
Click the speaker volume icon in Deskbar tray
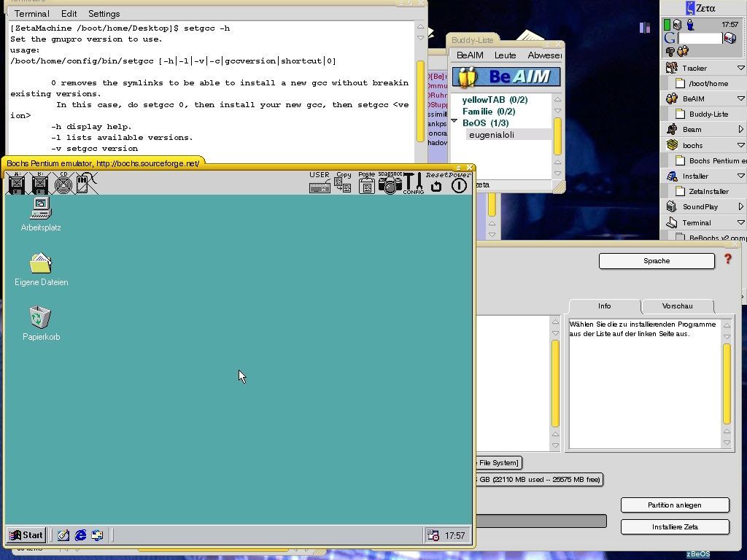coord(677,25)
